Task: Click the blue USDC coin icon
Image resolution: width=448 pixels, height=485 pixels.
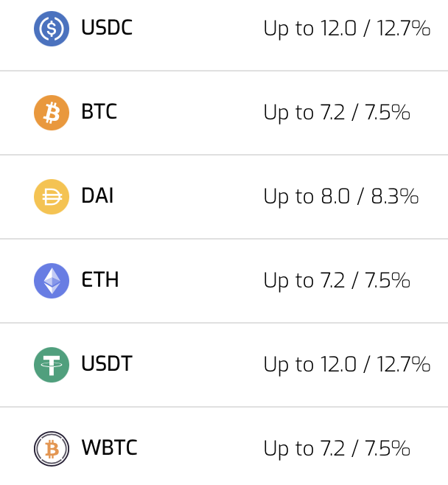Action: pyautogui.click(x=52, y=29)
